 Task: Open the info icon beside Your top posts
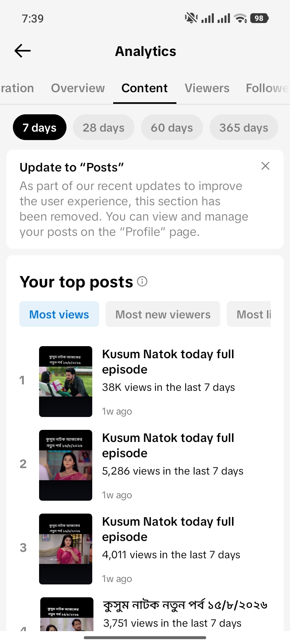point(142,281)
